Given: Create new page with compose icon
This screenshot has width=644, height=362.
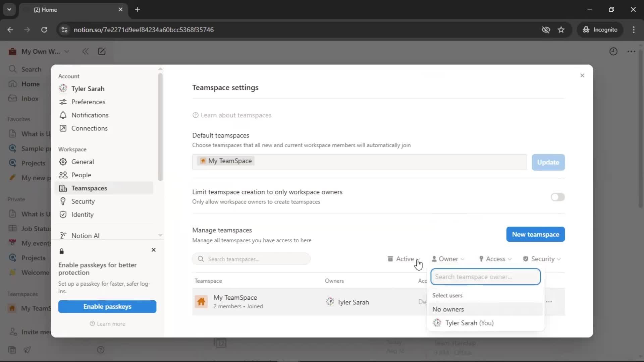Looking at the screenshot, I should 102,51.
